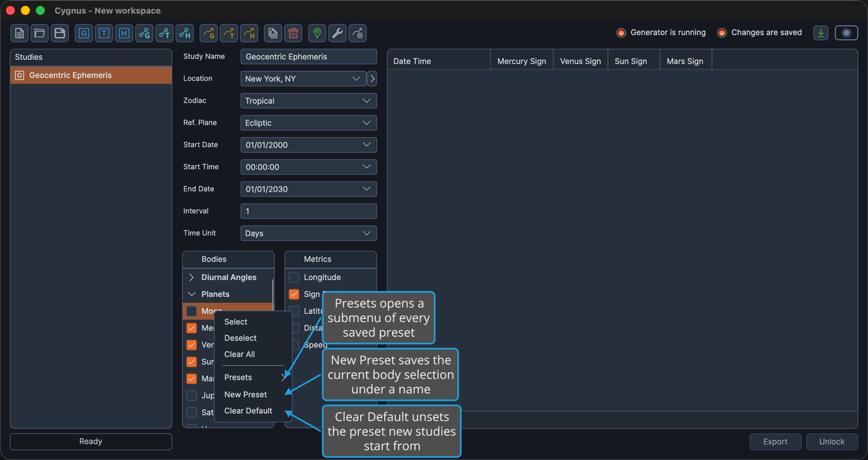Click the Date Time column header
This screenshot has height=460, width=868.
pos(439,60)
